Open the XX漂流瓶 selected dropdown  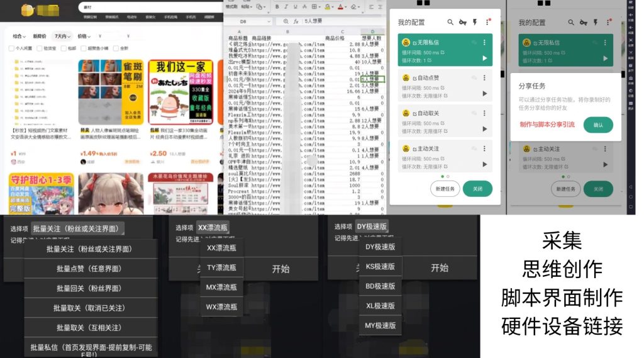213,227
